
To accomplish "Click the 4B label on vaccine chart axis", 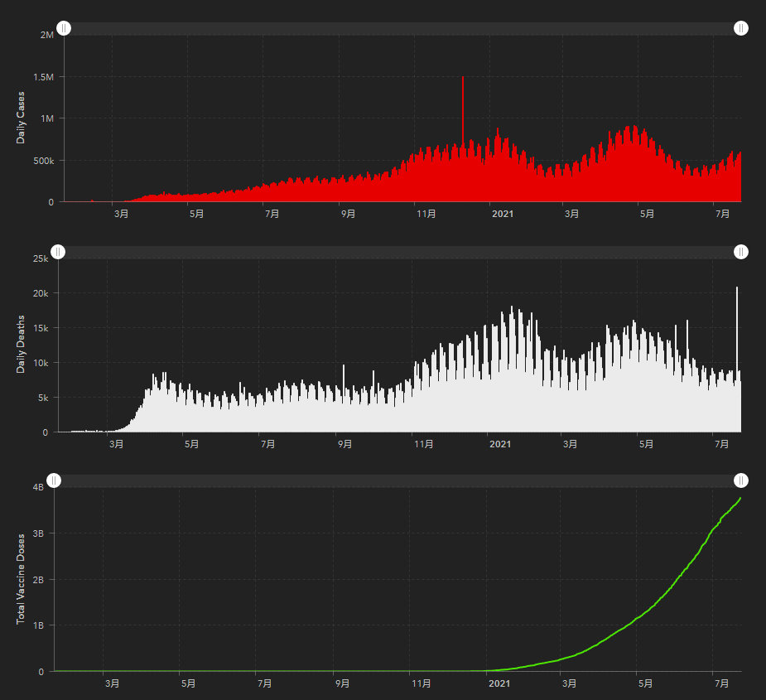I will [38, 487].
